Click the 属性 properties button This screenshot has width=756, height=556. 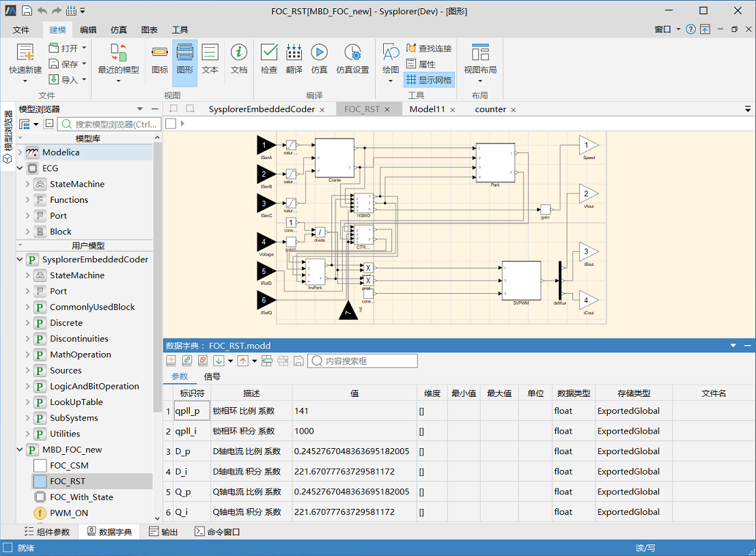(421, 64)
